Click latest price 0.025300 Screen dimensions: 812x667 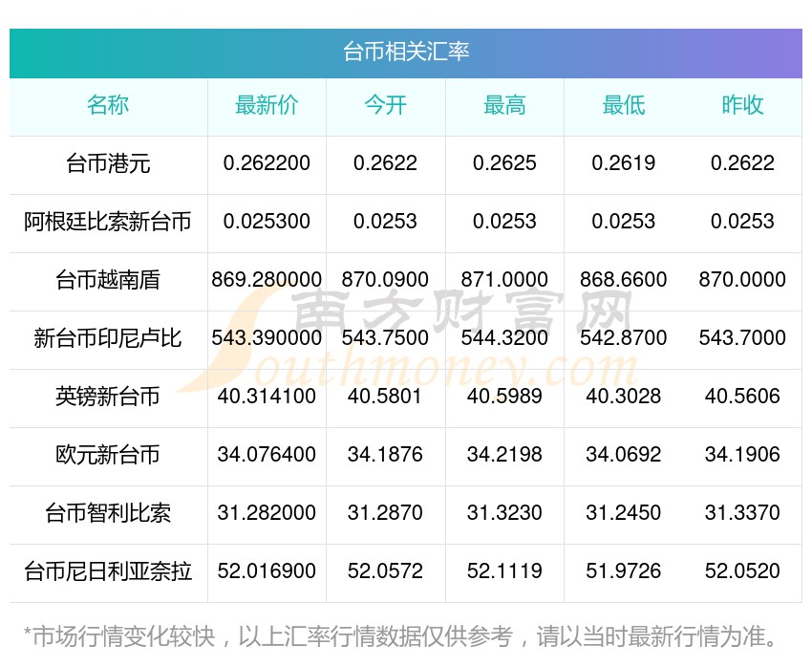coord(267,222)
